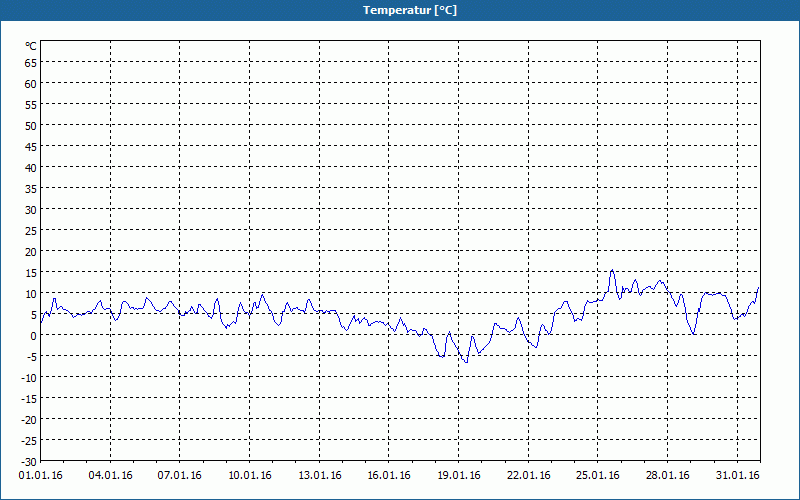This screenshot has height=500, width=800.
Task: Select the 28.01.16 date label
Action: point(668,475)
